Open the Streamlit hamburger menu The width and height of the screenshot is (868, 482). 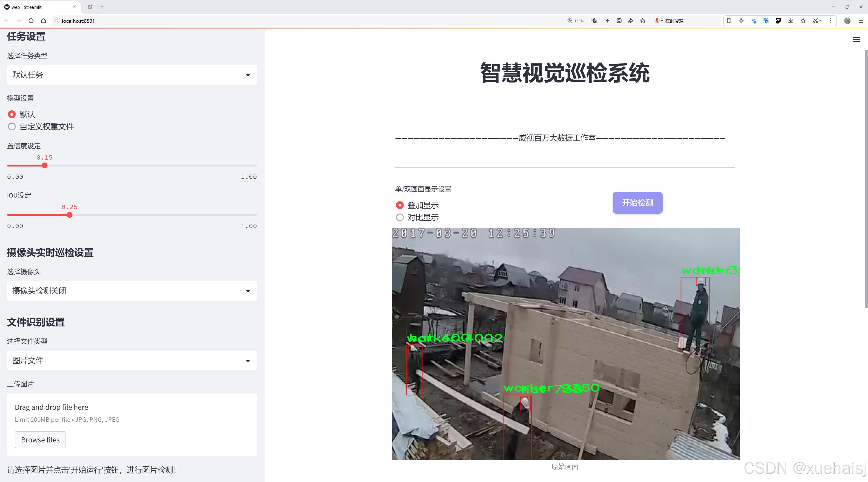(x=856, y=40)
